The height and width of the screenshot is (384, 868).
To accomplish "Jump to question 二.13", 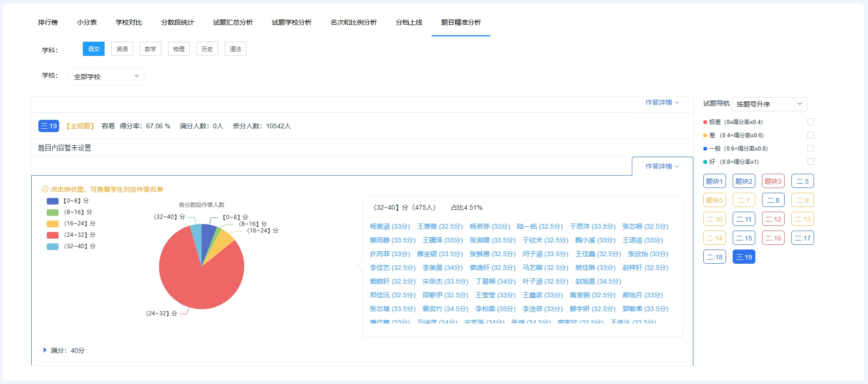I will 802,219.
